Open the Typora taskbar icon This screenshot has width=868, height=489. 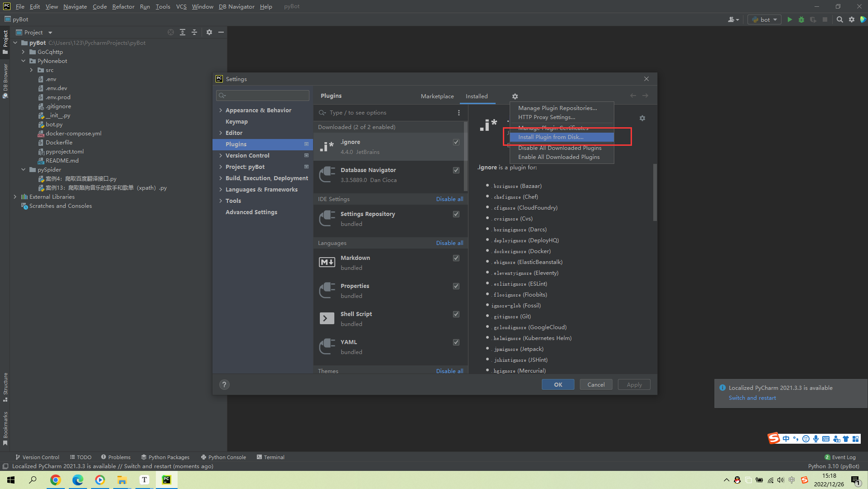pos(145,480)
